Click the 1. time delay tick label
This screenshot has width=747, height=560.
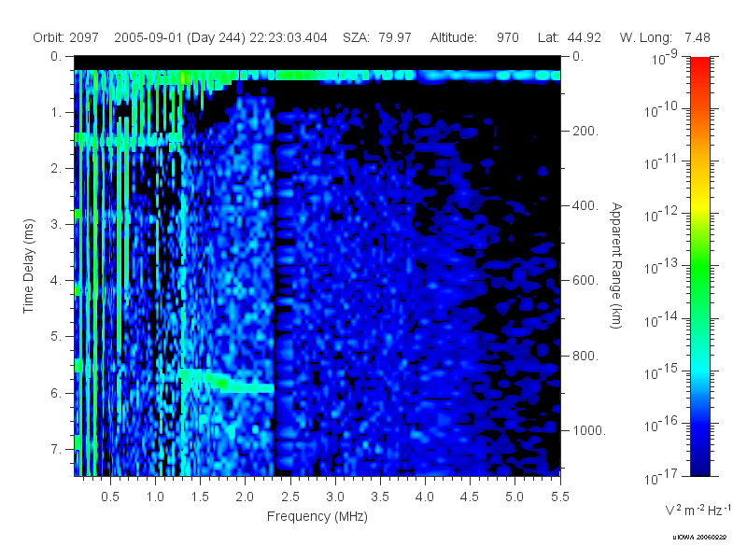(x=56, y=112)
